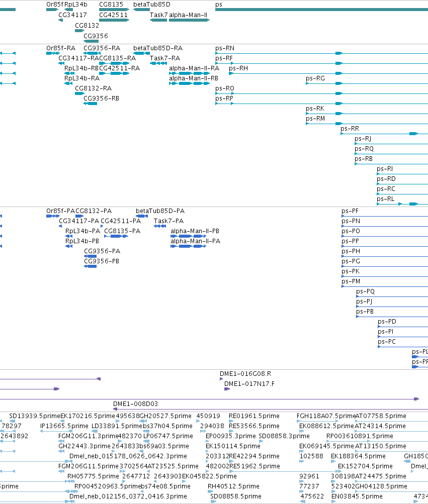This screenshot has height=504, width=428.
Task: Click the DME1-016G08.R clone end
Action: (x=221, y=379)
